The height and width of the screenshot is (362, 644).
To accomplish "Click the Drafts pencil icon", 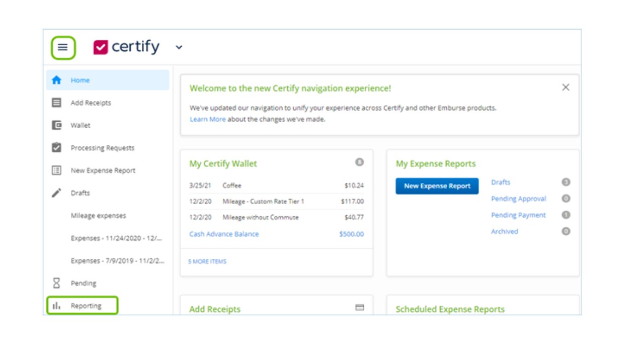I will (57, 193).
